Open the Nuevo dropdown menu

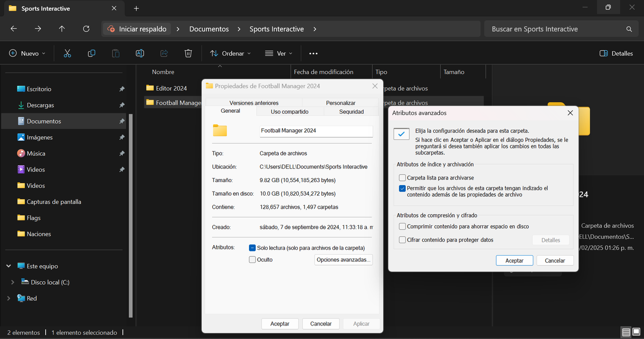click(27, 53)
